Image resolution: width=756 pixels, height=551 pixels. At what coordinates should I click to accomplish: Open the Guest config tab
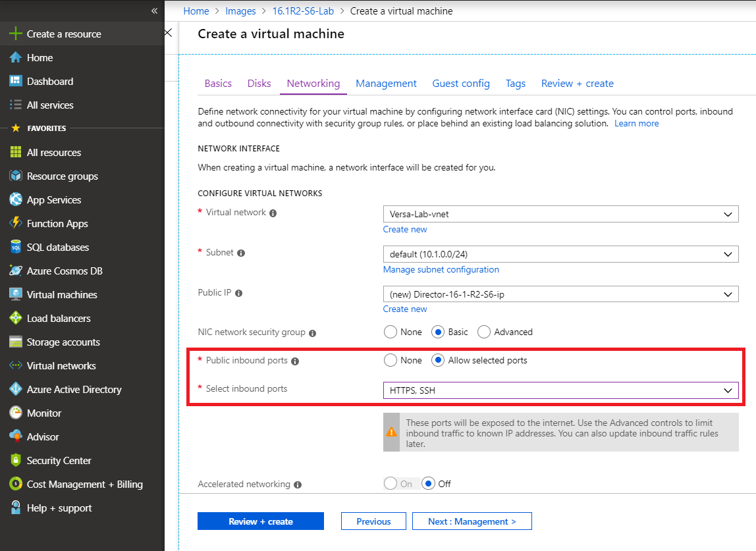[x=461, y=84]
